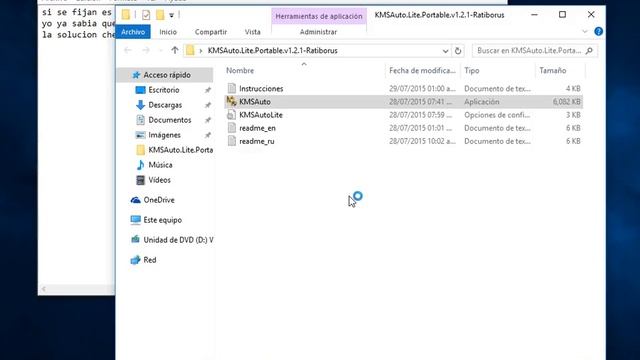Image resolution: width=640 pixels, height=360 pixels.
Task: Expand the address bar history dropdown
Action: [445, 51]
